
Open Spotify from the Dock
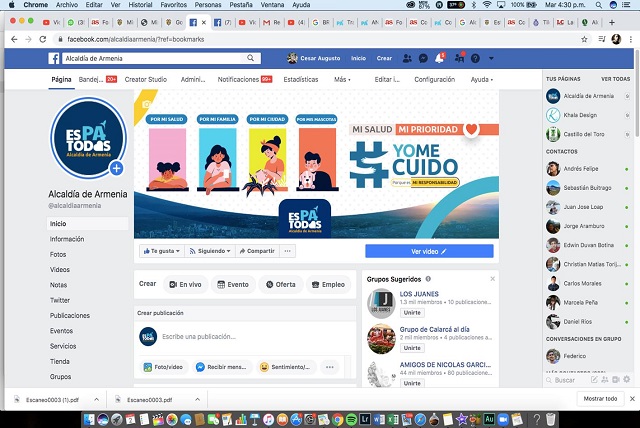[x=351, y=419]
